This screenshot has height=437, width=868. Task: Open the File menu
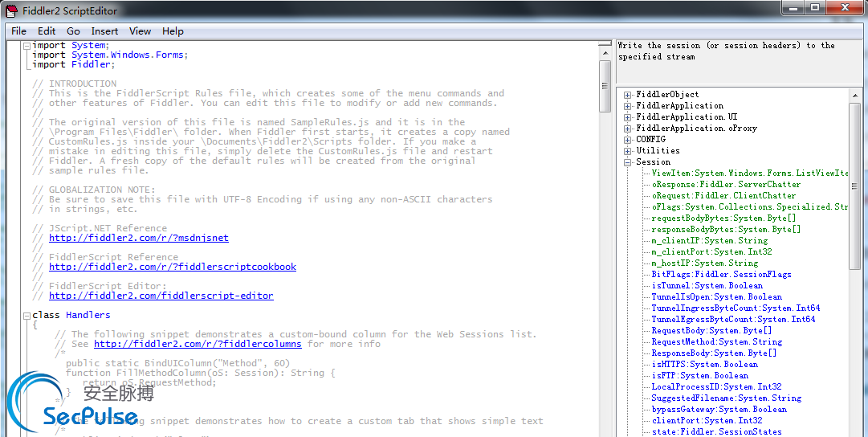(18, 31)
